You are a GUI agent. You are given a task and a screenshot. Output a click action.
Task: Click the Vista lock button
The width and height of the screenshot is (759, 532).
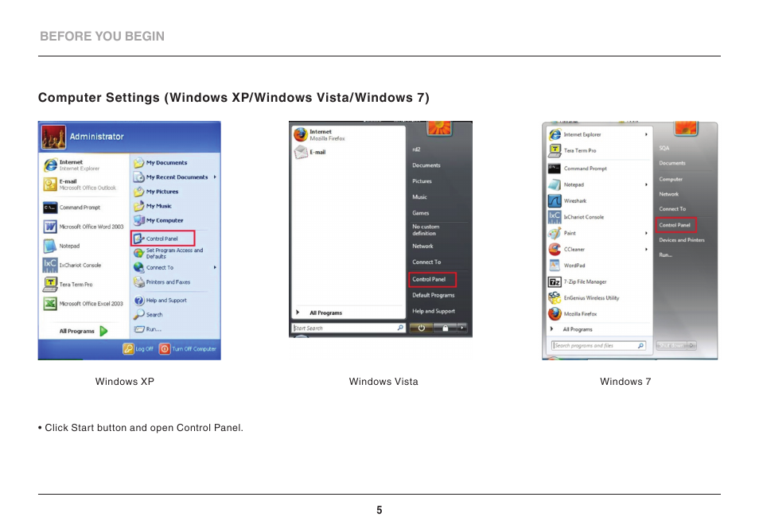(445, 328)
